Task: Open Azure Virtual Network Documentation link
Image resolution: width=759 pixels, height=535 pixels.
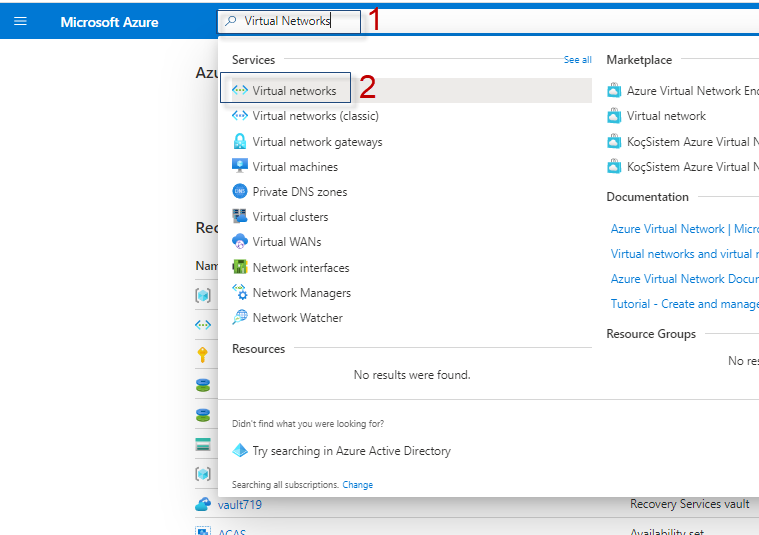Action: click(x=684, y=279)
